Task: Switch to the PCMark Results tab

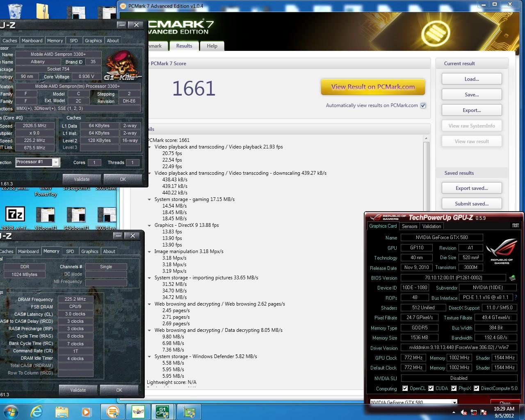Action: tap(184, 46)
